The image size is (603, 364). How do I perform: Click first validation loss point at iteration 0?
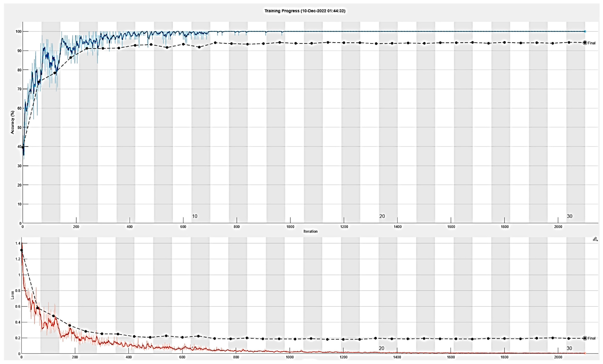tap(22, 250)
